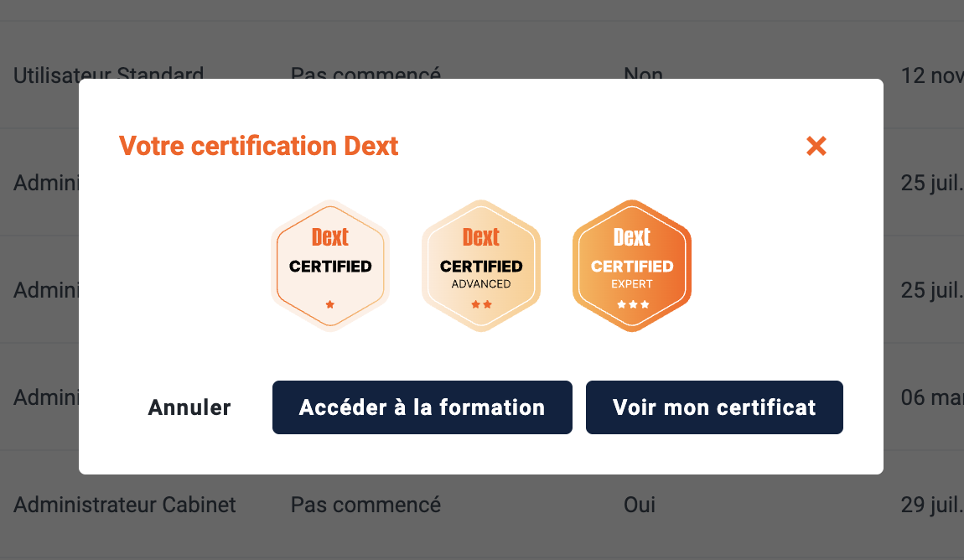Image resolution: width=964 pixels, height=560 pixels.
Task: Click the Oui value in bottom row
Action: click(640, 505)
